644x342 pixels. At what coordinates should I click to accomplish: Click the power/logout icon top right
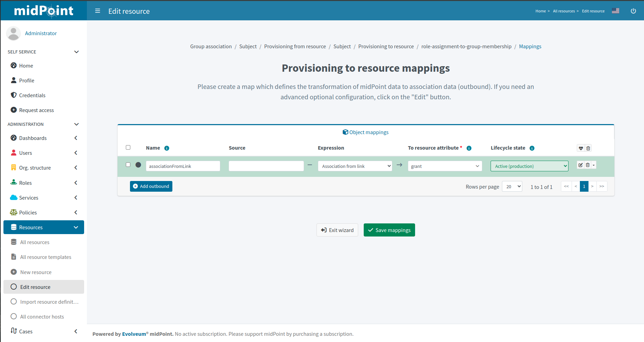click(633, 11)
